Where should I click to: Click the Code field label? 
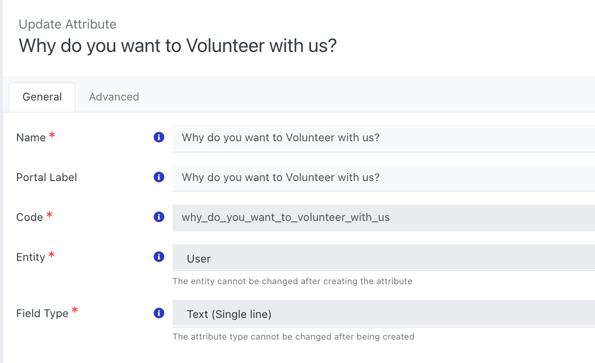pos(29,217)
